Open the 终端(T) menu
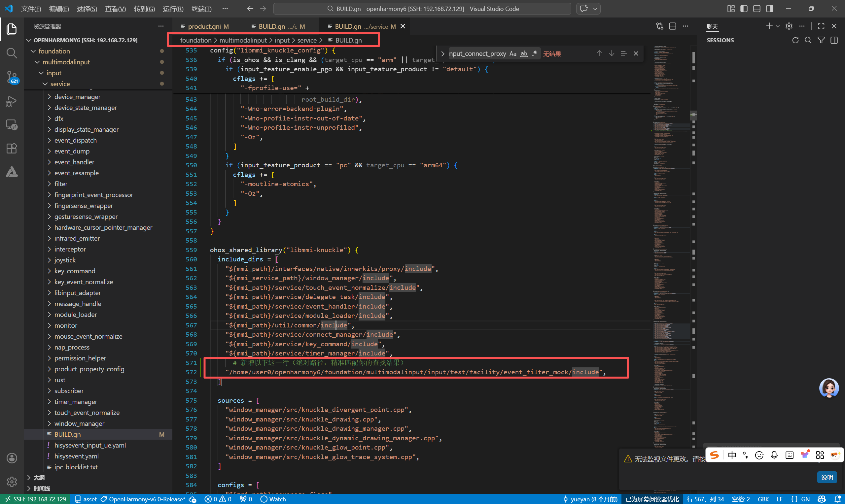 pos(201,9)
